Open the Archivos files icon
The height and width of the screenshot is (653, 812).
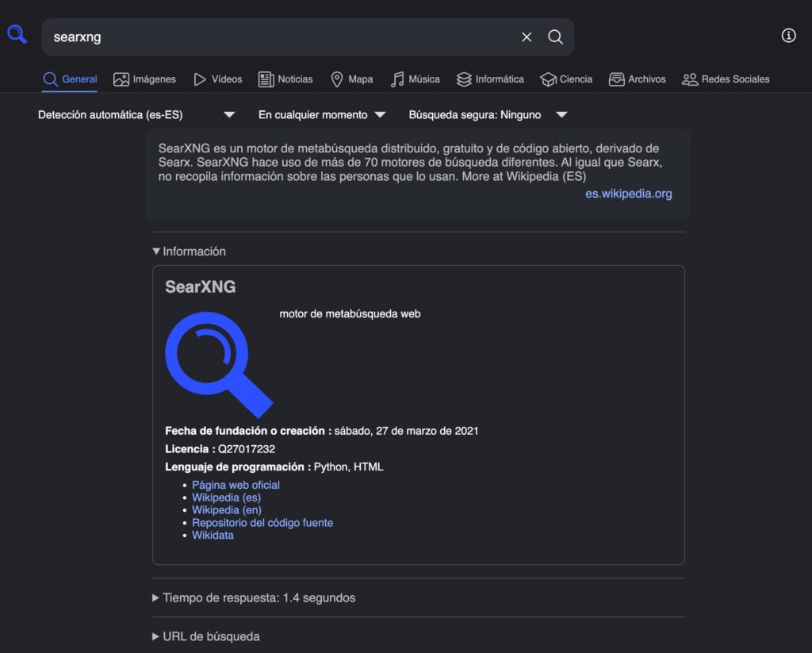click(x=615, y=79)
